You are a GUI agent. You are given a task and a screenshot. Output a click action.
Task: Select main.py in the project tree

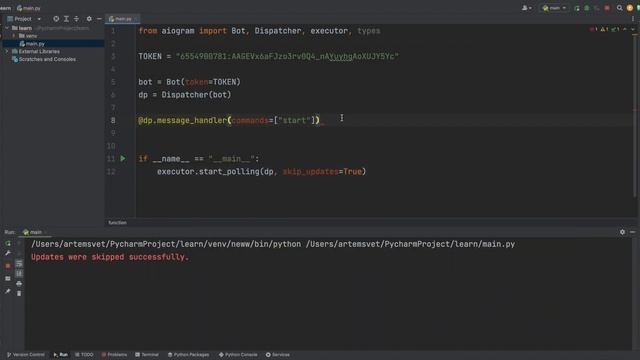pos(35,44)
